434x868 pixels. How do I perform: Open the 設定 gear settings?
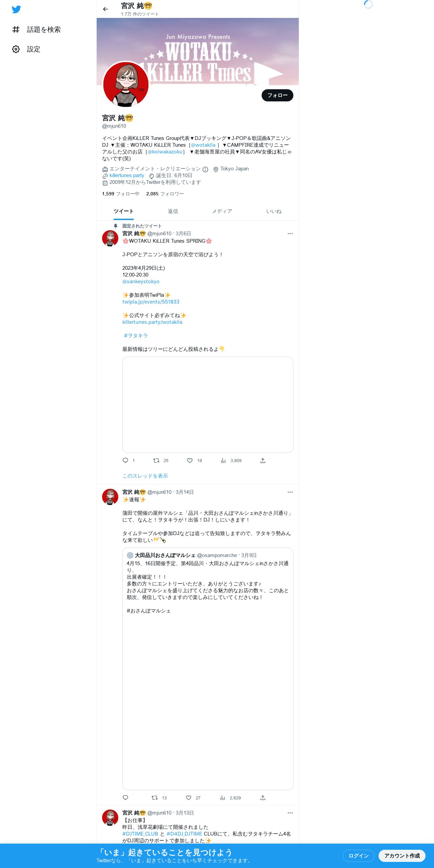coord(26,49)
